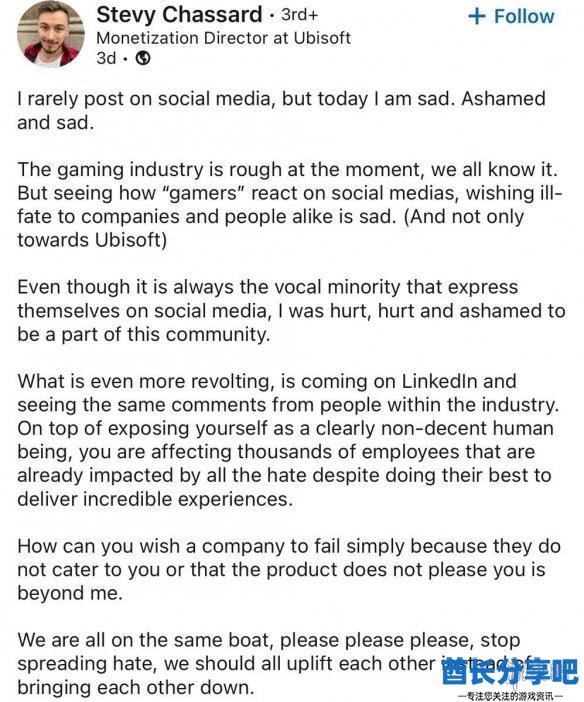The image size is (584, 702).
Task: Click the paragraph starting 'I rarely post'
Action: [x=281, y=111]
